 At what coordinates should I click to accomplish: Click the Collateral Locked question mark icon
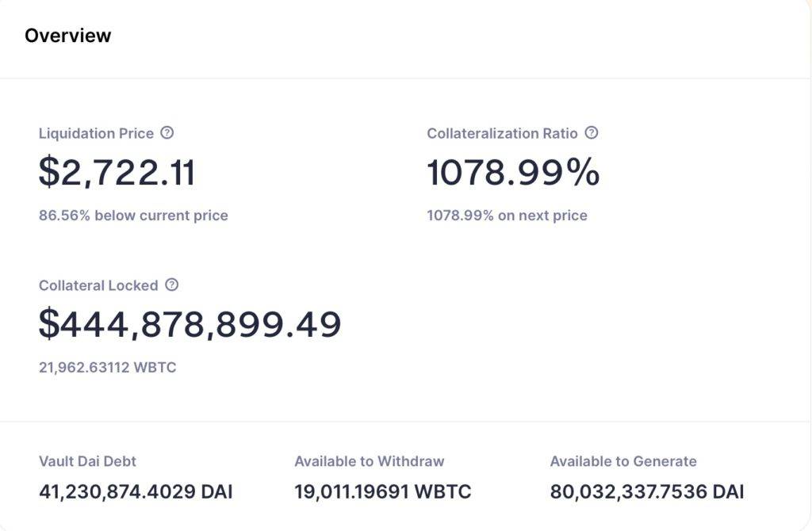[x=171, y=285]
